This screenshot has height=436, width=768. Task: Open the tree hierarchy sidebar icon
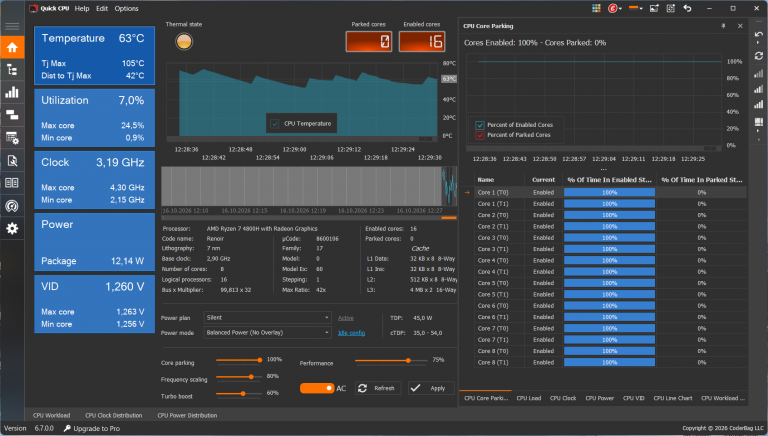click(x=12, y=70)
